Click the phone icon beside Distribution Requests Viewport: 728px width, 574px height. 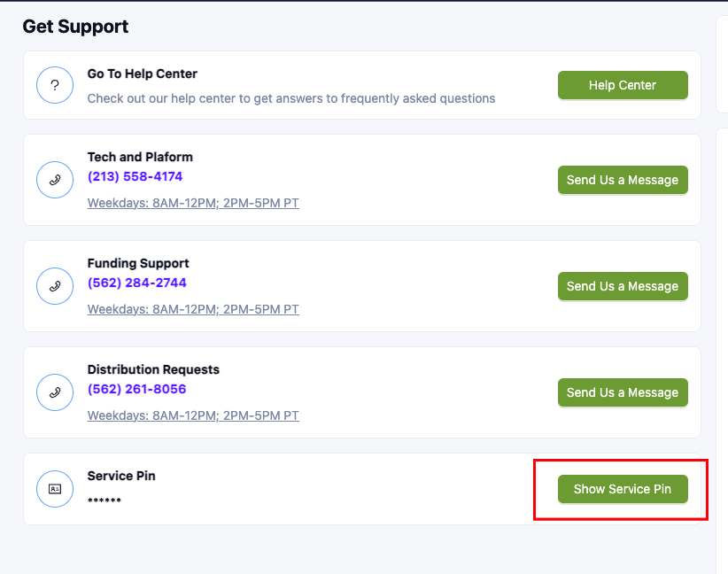55,392
